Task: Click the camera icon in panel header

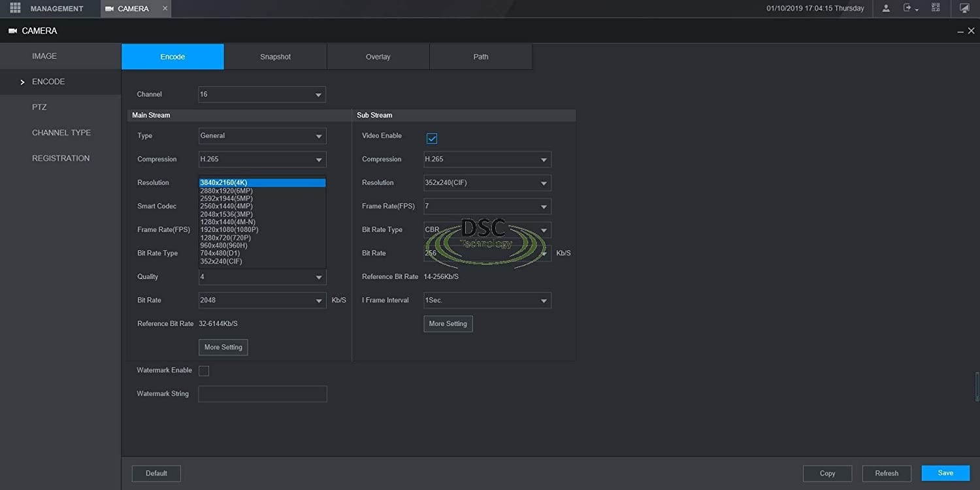Action: (x=12, y=31)
